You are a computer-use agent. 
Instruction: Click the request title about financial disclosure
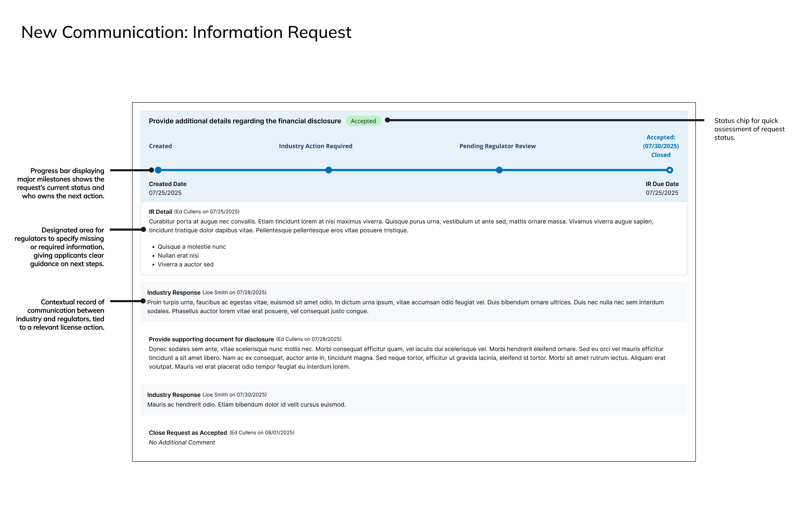245,121
